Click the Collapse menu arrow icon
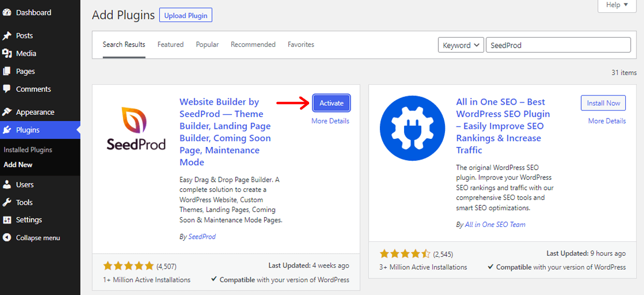644x295 pixels. point(7,238)
